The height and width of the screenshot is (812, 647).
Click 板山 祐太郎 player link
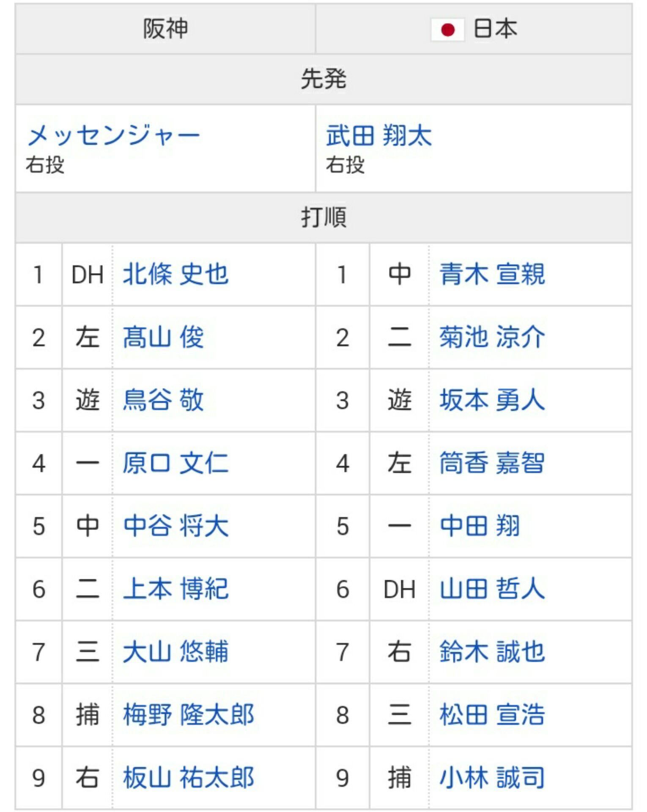tap(188, 778)
